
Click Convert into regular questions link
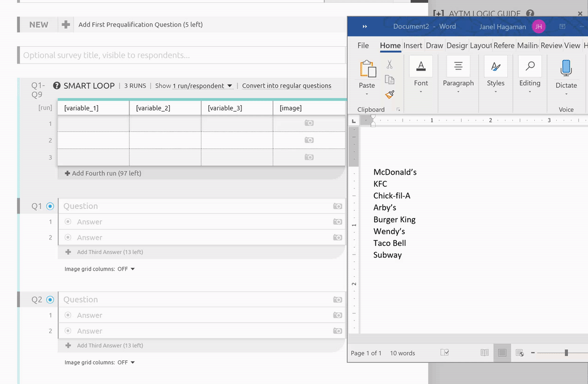point(286,86)
